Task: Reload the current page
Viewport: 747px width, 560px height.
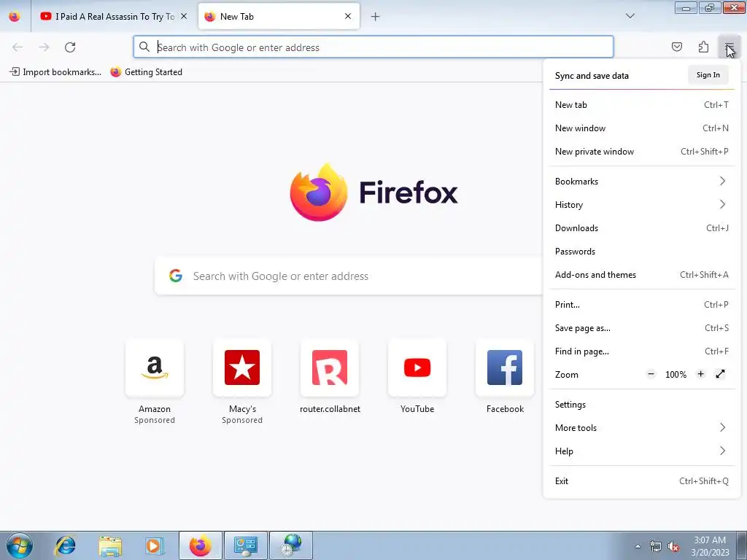Action: (x=70, y=47)
